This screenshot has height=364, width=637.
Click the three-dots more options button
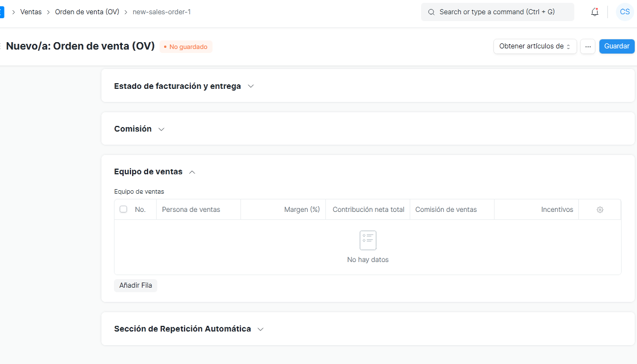587,47
